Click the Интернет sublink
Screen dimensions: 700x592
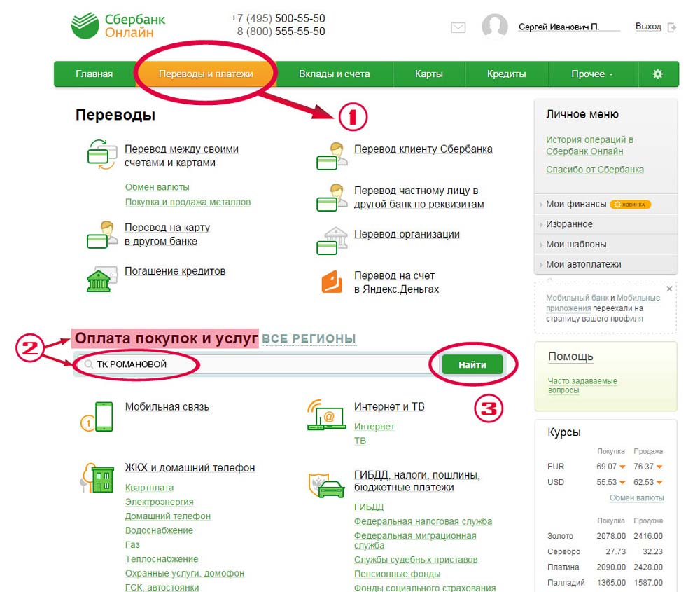pyautogui.click(x=374, y=427)
